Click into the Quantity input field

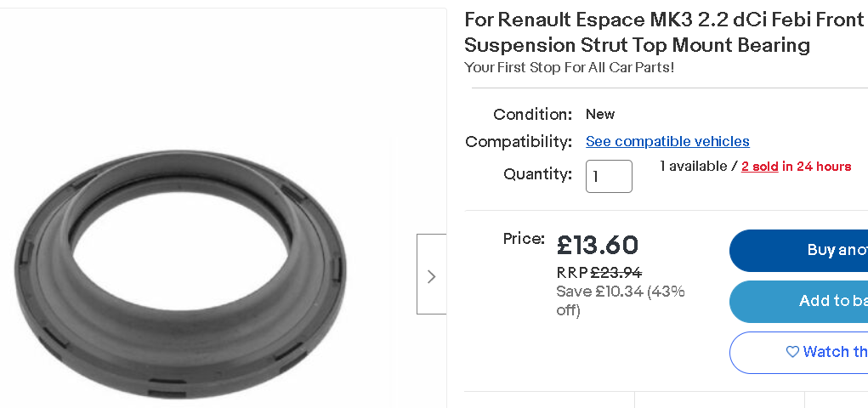[609, 176]
